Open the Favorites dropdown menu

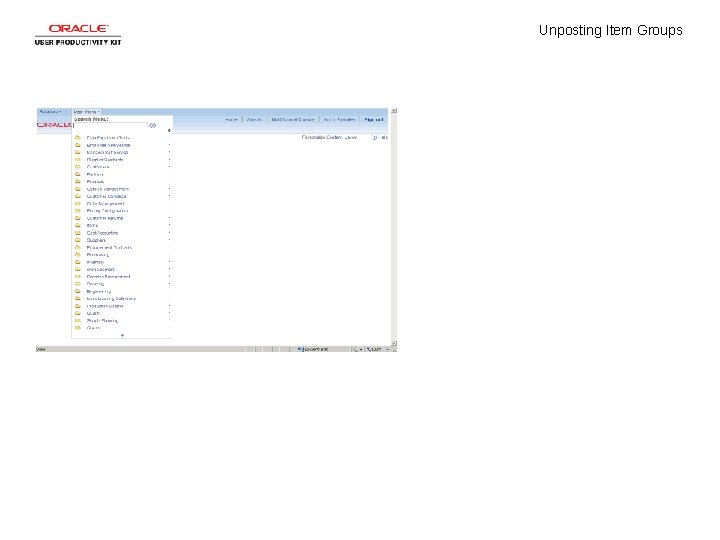click(x=51, y=112)
